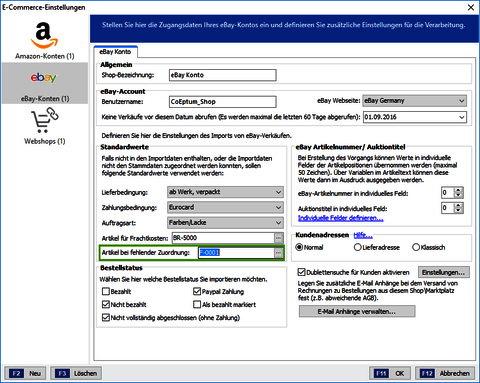Click the E-Mail Anhänge verwalten button
480x383 pixels.
tap(357, 312)
